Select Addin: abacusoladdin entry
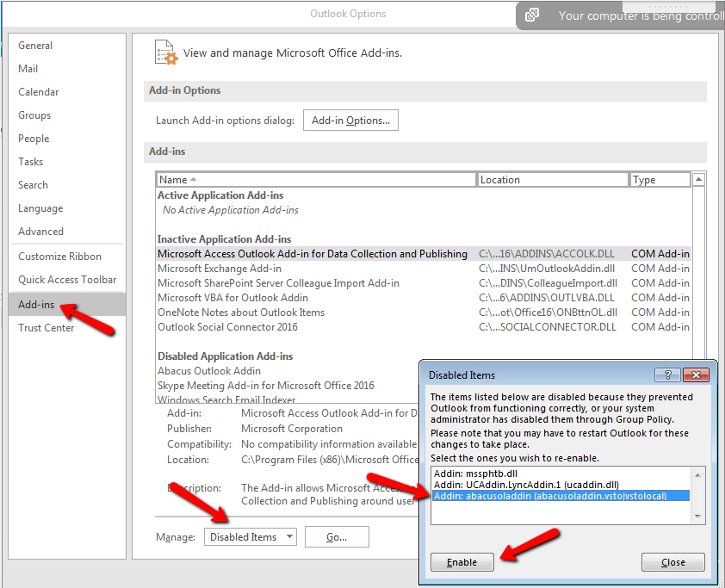This screenshot has width=725, height=588. pos(561,496)
